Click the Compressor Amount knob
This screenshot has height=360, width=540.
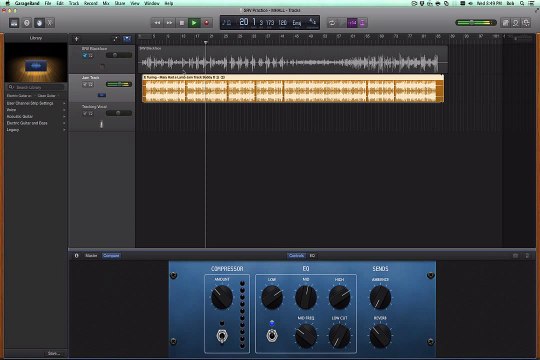222,297
